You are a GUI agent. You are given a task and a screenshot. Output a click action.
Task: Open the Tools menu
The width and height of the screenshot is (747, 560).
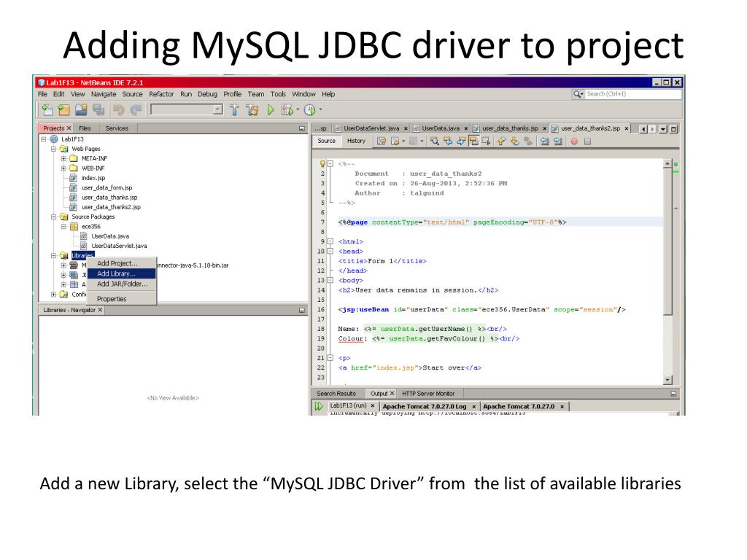278,94
